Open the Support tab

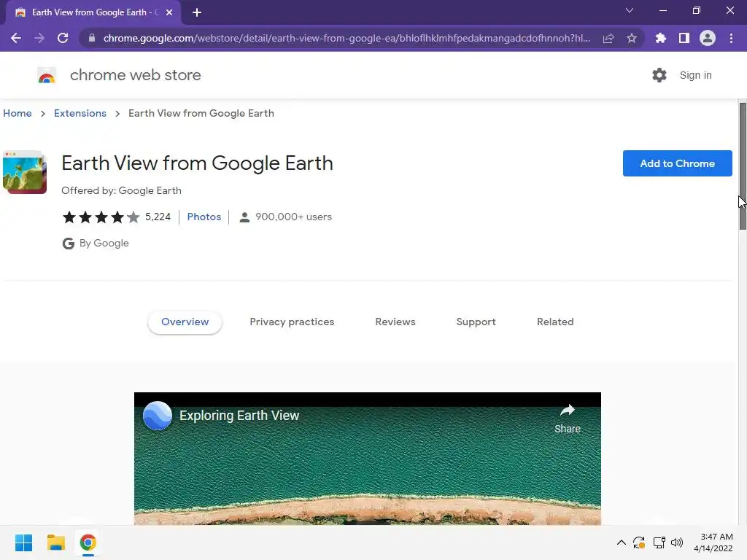tap(476, 322)
